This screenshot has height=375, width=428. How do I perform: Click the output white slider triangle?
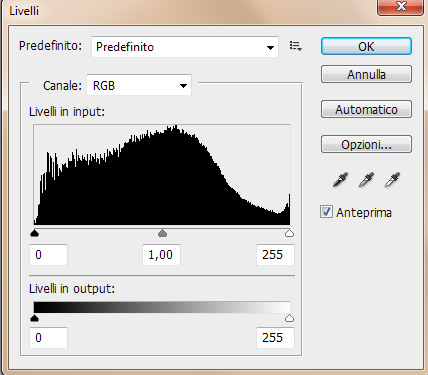click(x=289, y=318)
